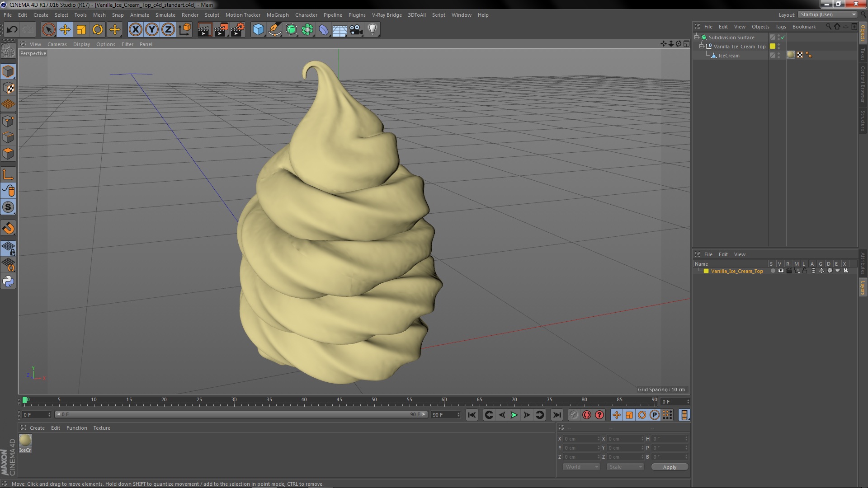Viewport: 868px width, 488px height.
Task: Click the Apply button
Action: pyautogui.click(x=670, y=467)
